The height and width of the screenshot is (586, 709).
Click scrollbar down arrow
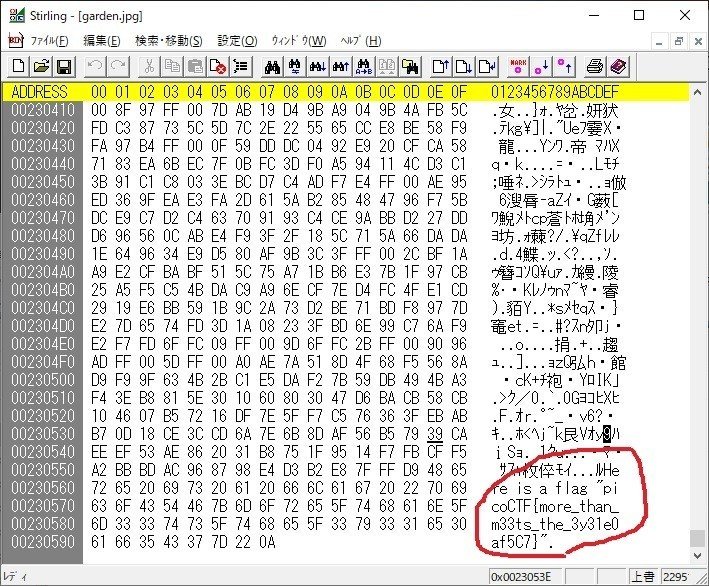(x=697, y=556)
